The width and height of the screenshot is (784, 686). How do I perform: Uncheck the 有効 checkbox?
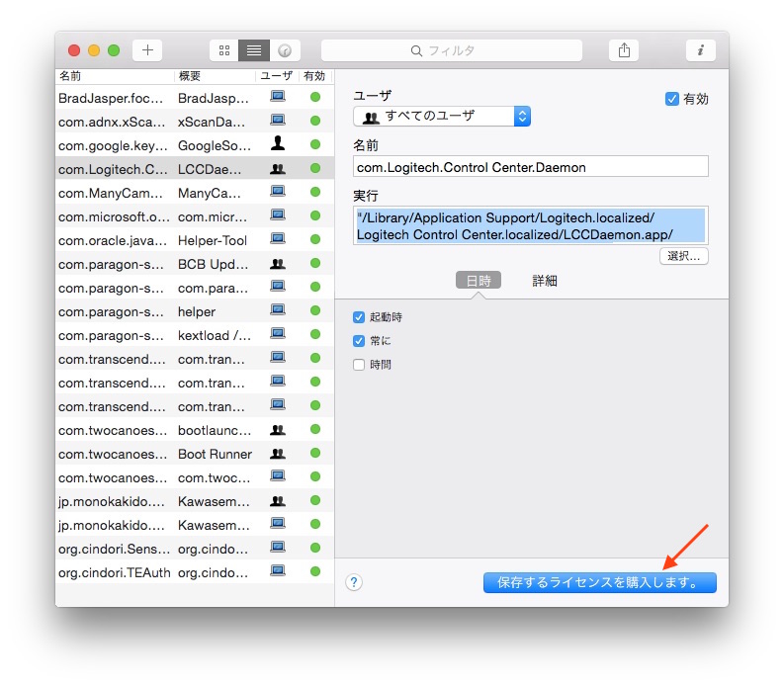672,99
